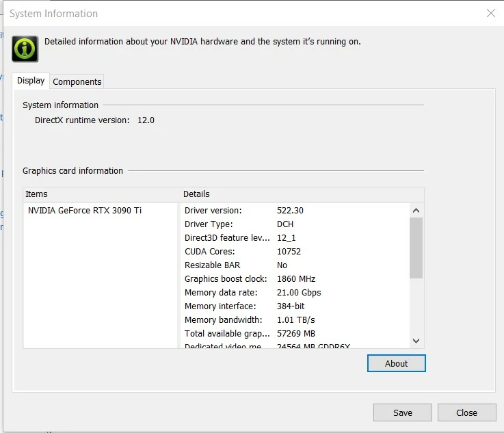
Task: Click the 21.00 Gbps value
Action: coord(299,293)
